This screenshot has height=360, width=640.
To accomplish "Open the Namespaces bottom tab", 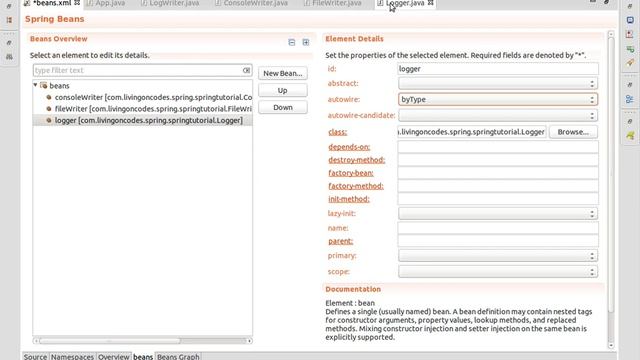I will coord(72,356).
